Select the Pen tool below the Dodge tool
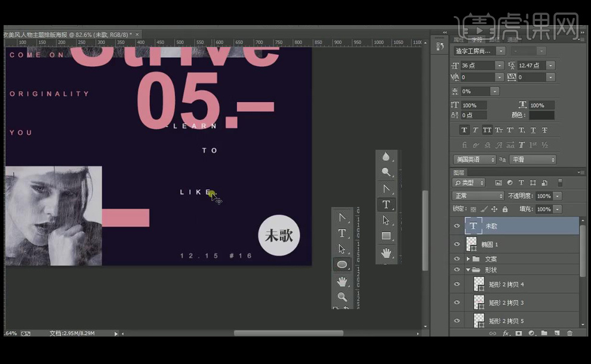The image size is (591, 364). click(386, 189)
